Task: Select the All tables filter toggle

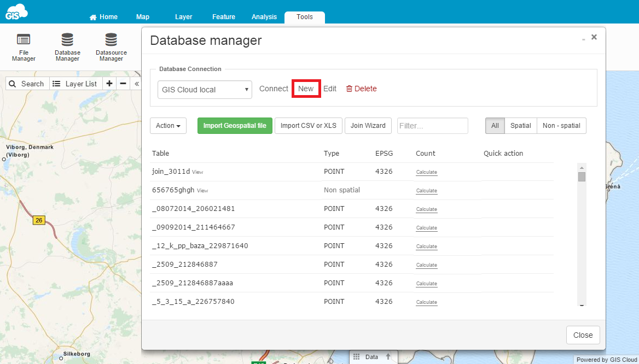Action: click(x=495, y=126)
